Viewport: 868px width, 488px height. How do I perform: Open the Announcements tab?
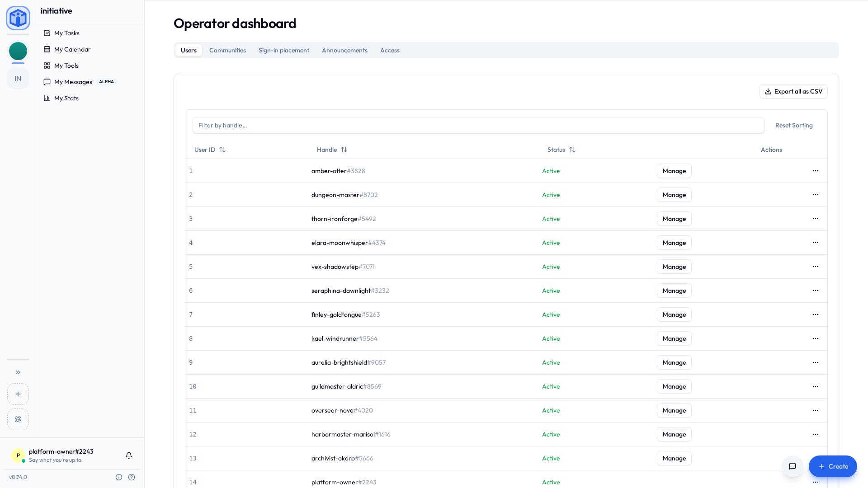[344, 50]
